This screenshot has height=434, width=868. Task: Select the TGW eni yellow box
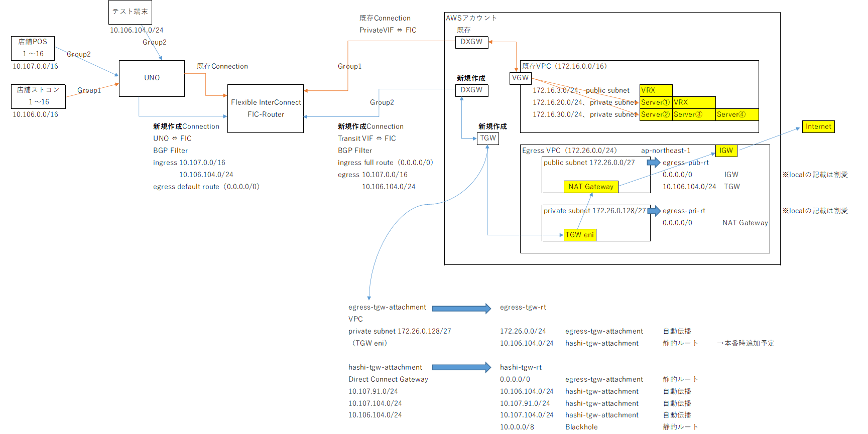pyautogui.click(x=580, y=235)
